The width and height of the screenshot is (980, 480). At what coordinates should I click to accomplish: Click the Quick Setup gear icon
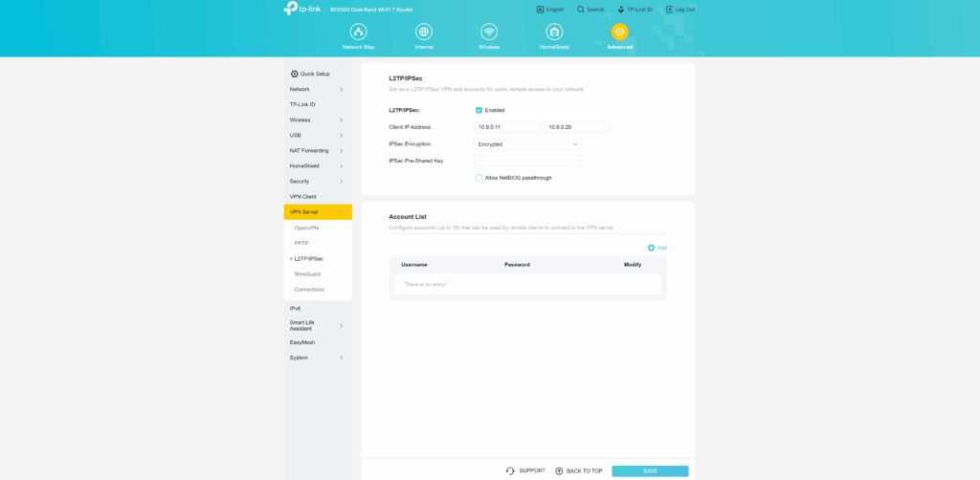coord(295,74)
